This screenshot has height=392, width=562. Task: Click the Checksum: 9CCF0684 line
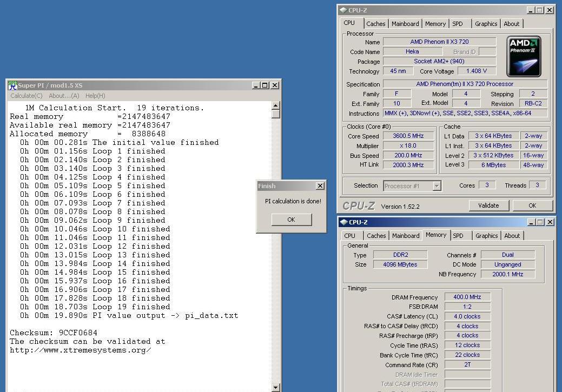54,333
